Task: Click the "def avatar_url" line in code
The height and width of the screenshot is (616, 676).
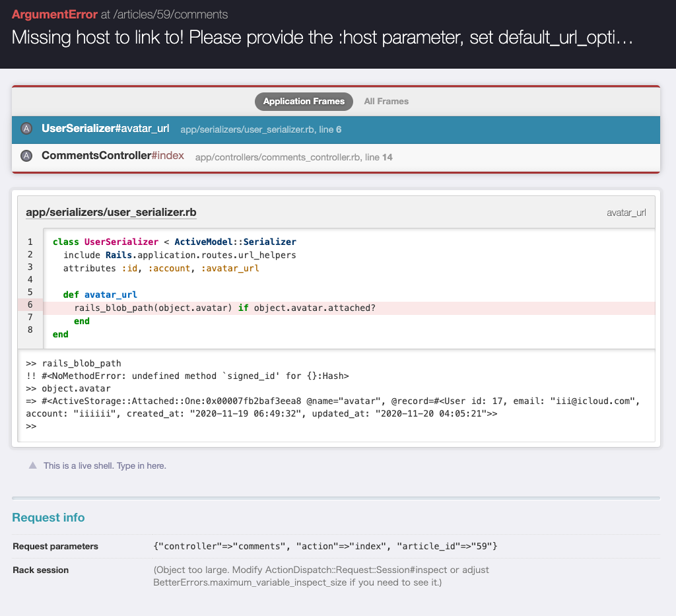Action: coord(100,294)
